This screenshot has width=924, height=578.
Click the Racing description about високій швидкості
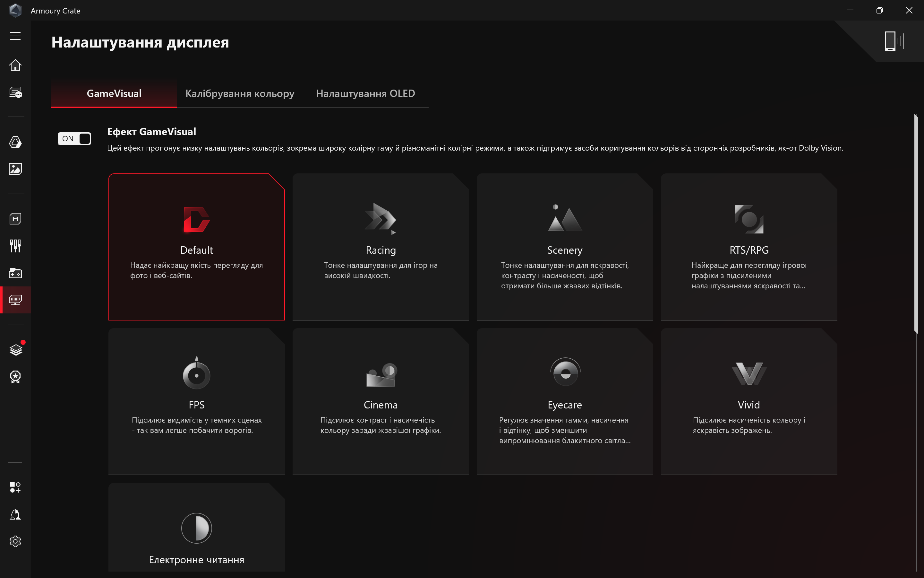click(381, 270)
